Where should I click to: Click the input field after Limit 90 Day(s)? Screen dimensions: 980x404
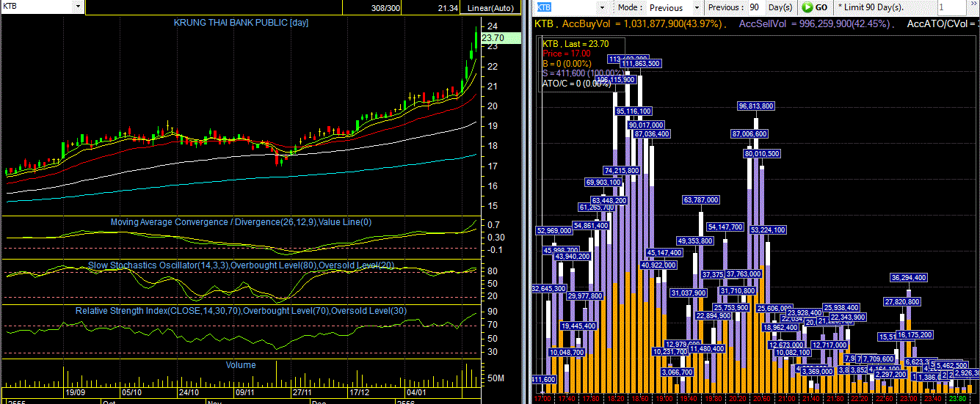pyautogui.click(x=951, y=7)
